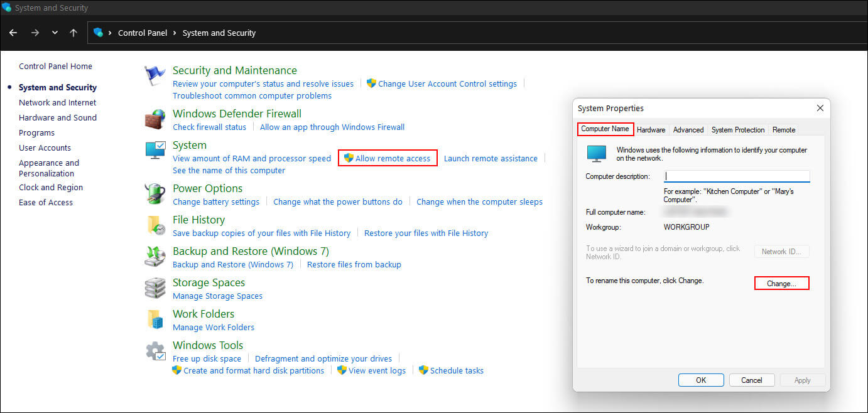This screenshot has width=868, height=413.
Task: Click Restore files from backup
Action: pyautogui.click(x=354, y=265)
